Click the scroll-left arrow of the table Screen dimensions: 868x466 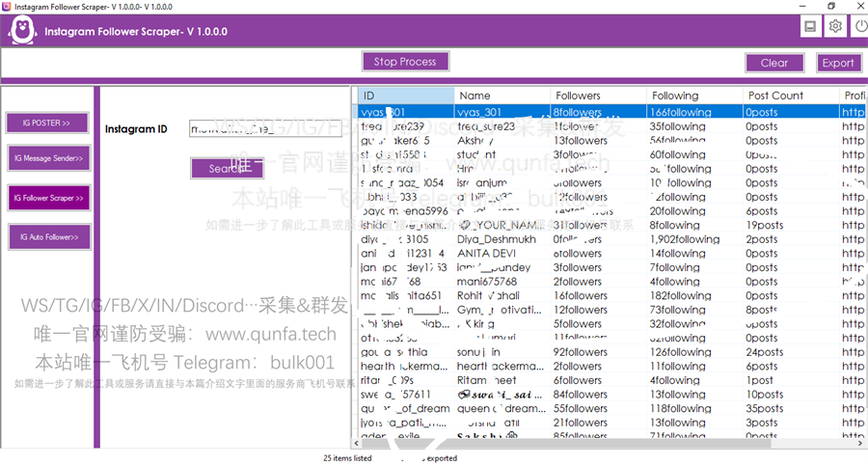[356, 443]
